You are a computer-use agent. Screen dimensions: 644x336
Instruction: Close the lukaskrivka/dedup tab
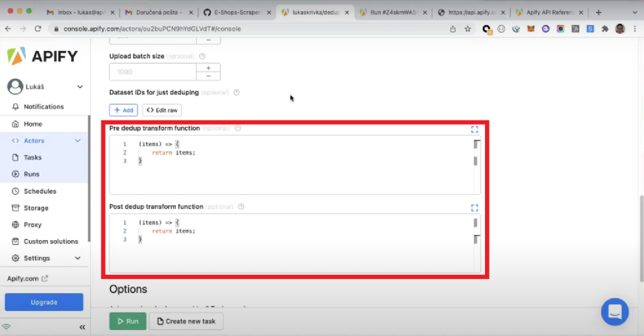tap(347, 13)
